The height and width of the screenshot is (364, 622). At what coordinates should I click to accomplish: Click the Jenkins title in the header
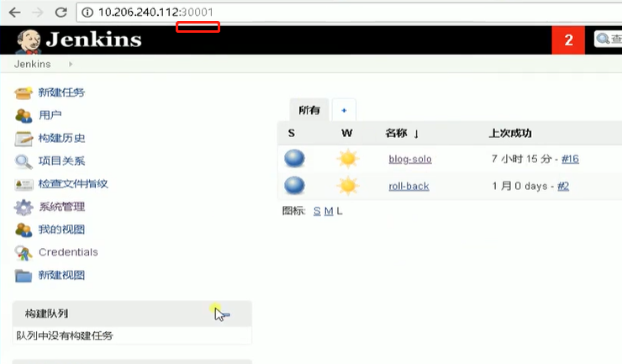(x=93, y=40)
